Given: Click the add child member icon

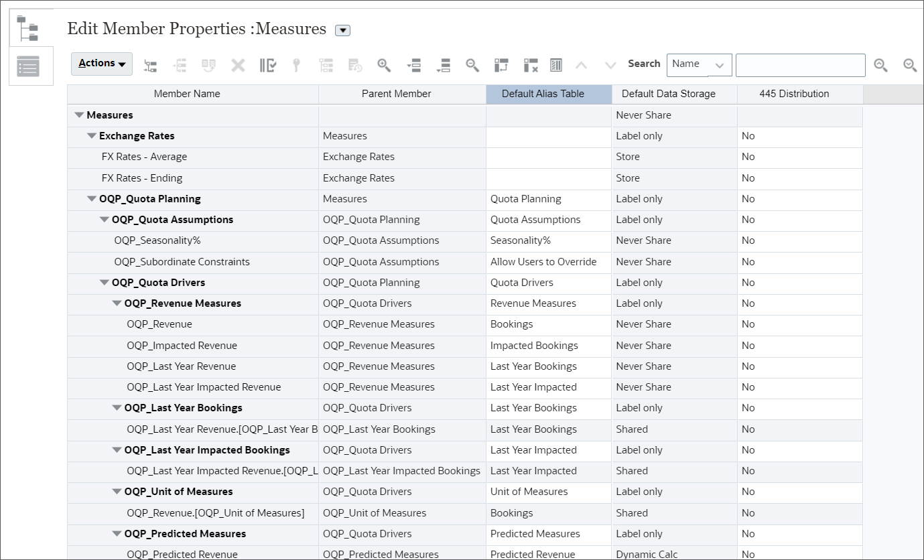Looking at the screenshot, I should pos(150,65).
